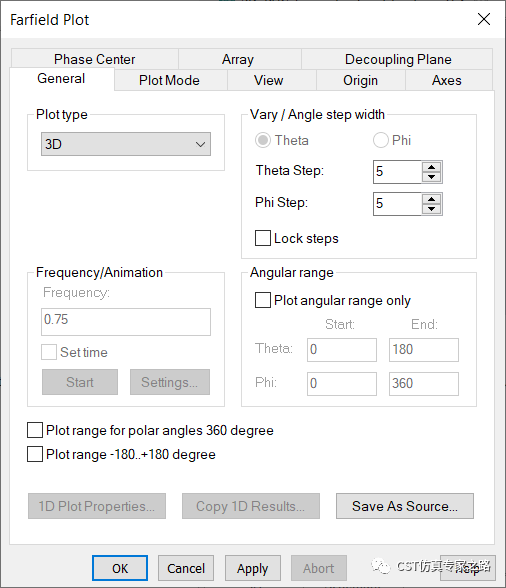Toggle Plot range -180..+180 degree checkbox
This screenshot has width=506, height=588.
[35, 454]
